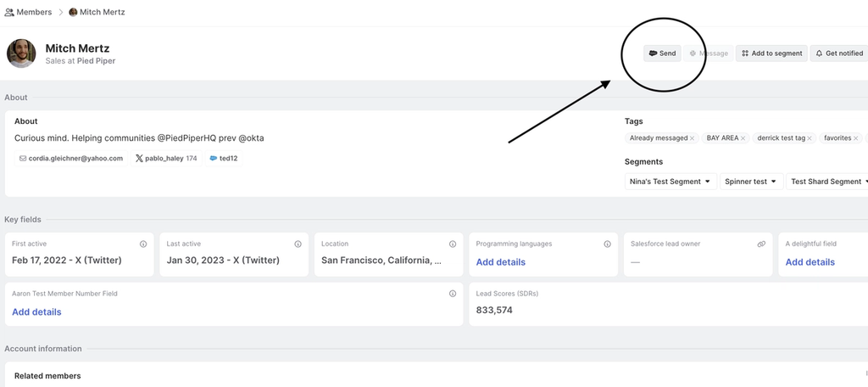Remove the BAY AREA tag
This screenshot has height=387, width=868.
743,138
